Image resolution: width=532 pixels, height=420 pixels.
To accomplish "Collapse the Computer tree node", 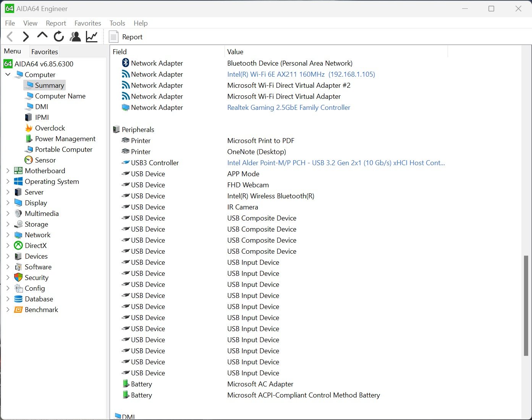I will 8,74.
